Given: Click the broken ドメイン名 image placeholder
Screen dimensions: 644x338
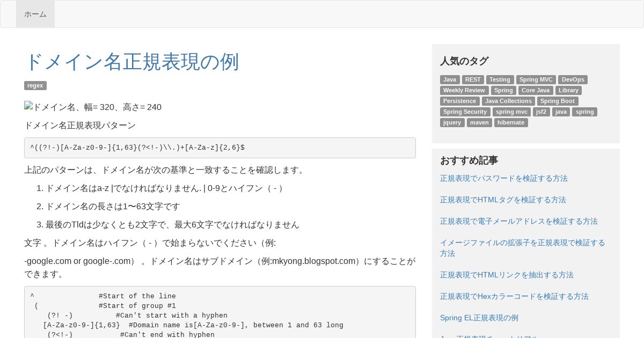Looking at the screenshot, I should point(93,107).
